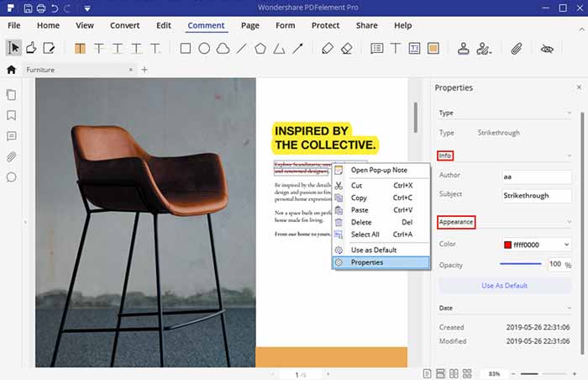Select the Typewriter text tool
The width and height of the screenshot is (588, 380).
396,49
